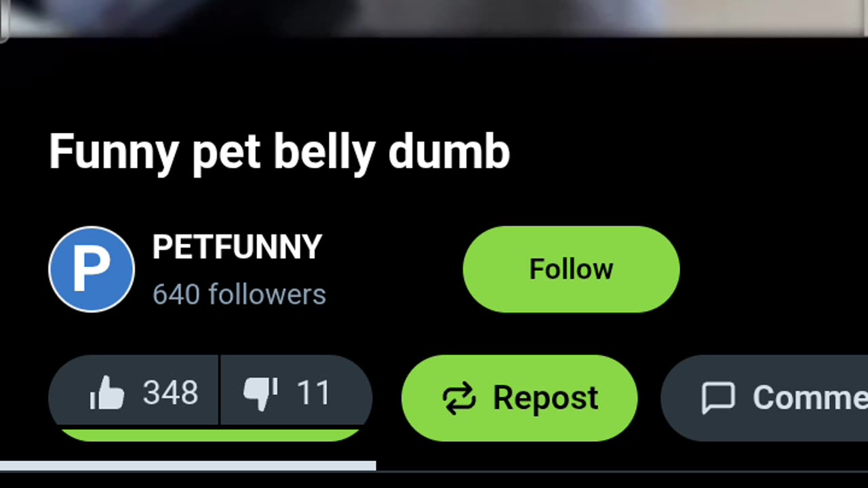This screenshot has height=488, width=868.
Task: Click the word dumb in the title
Action: pos(449,151)
